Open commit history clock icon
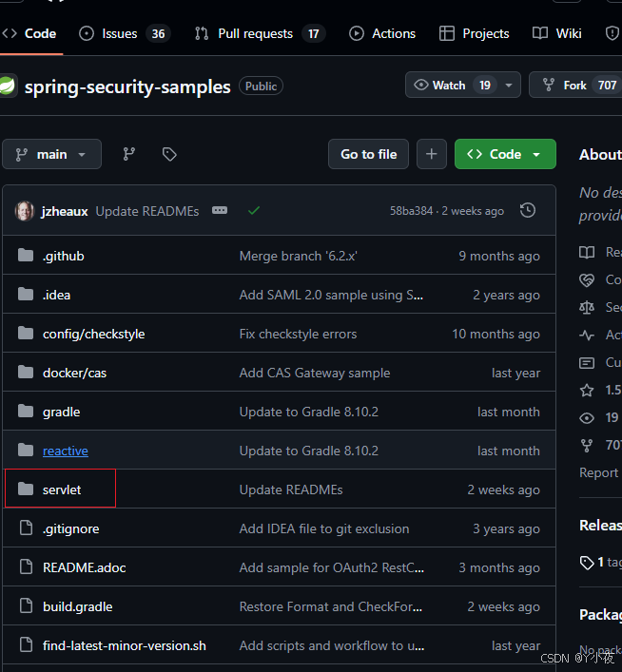The height and width of the screenshot is (672, 622). point(528,210)
